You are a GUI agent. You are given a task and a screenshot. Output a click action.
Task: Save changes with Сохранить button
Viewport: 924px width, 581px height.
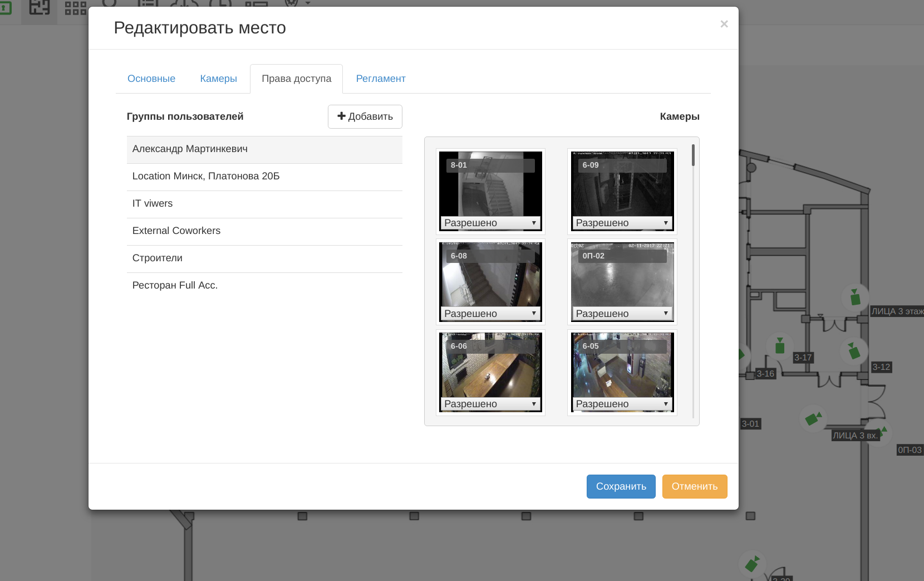click(x=621, y=486)
